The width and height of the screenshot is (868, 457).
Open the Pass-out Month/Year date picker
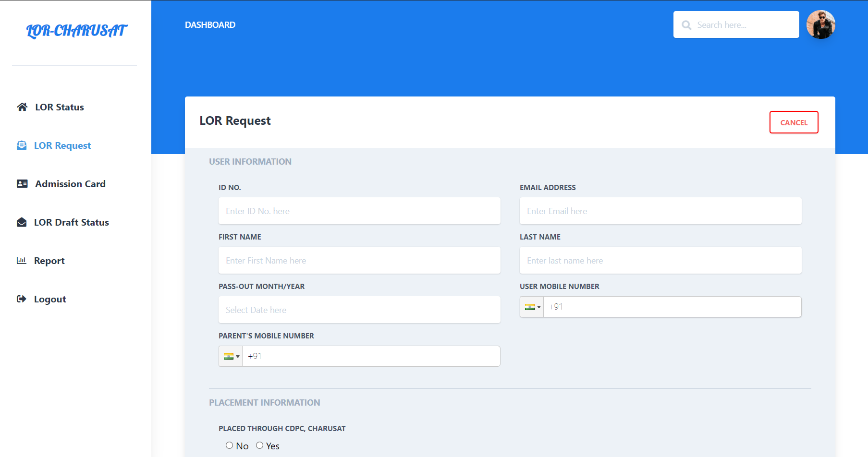(359, 310)
